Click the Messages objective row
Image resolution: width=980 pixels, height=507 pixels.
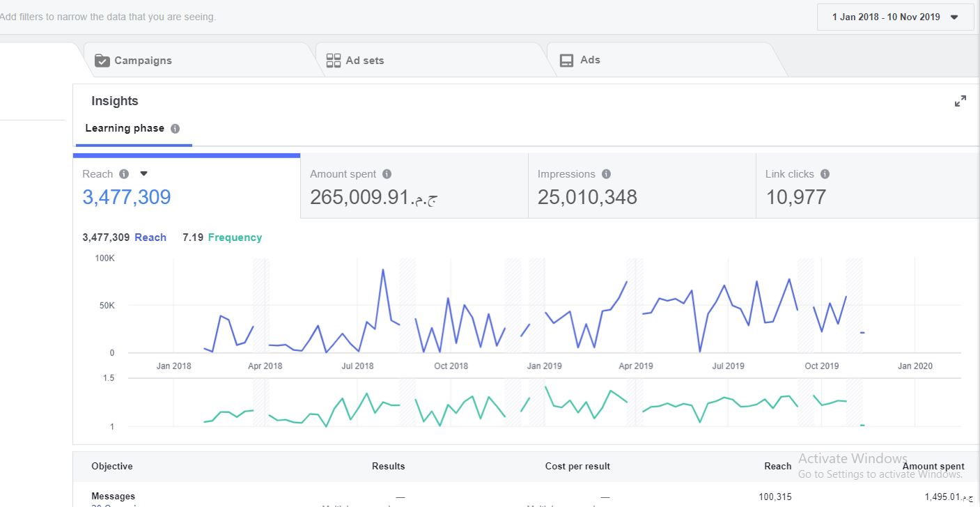pyautogui.click(x=526, y=497)
